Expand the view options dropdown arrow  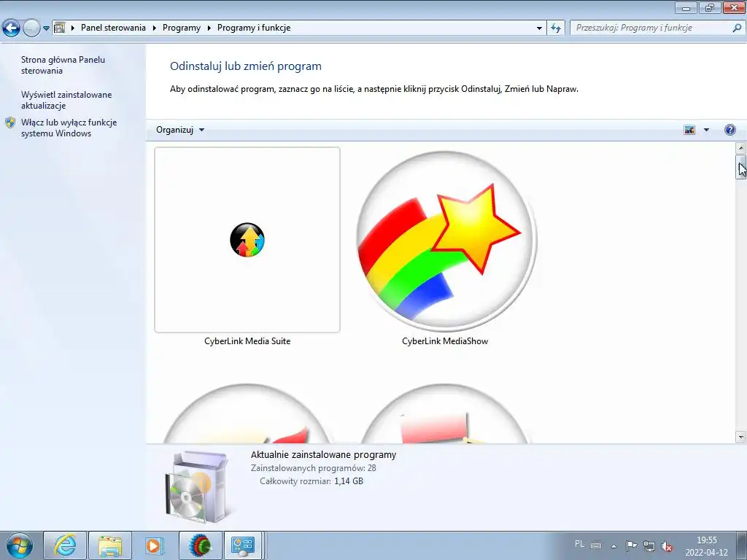[706, 130]
